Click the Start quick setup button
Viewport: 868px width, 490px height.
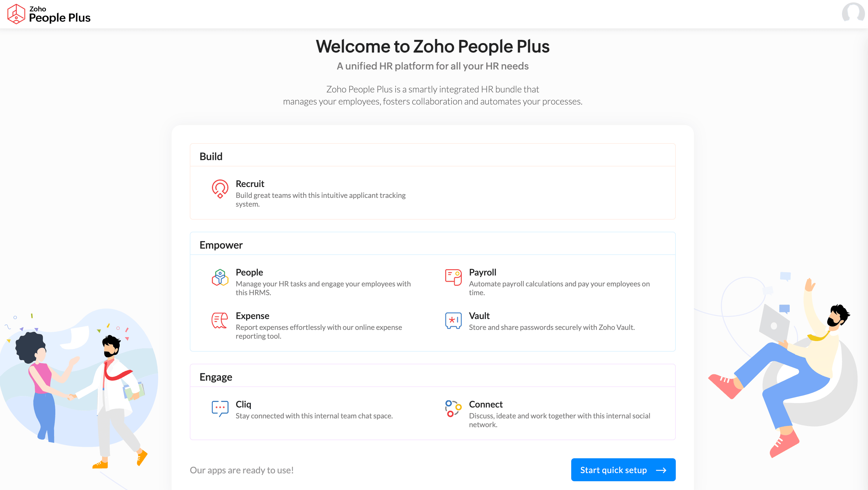pos(623,469)
